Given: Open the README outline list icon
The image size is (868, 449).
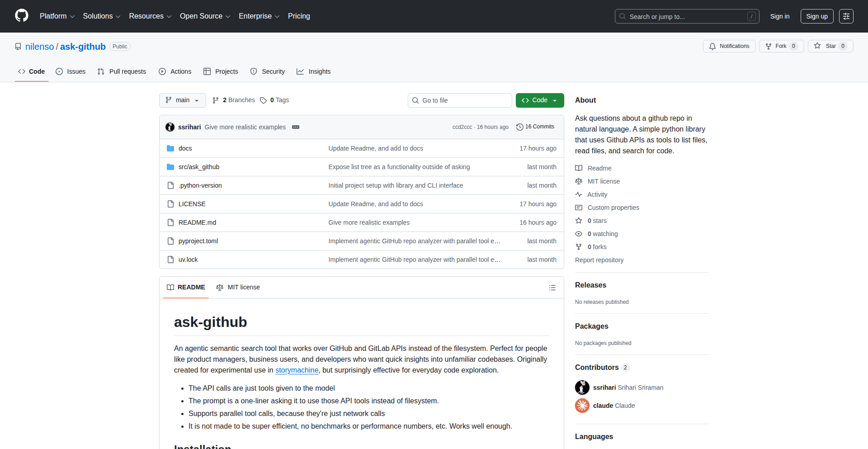Looking at the screenshot, I should coord(552,287).
